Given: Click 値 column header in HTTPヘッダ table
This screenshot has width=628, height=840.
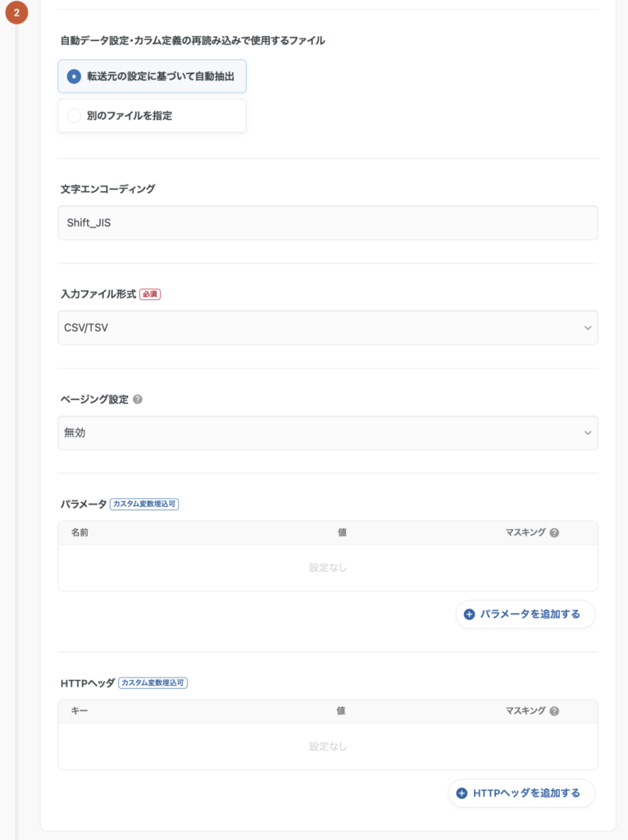Looking at the screenshot, I should [341, 711].
